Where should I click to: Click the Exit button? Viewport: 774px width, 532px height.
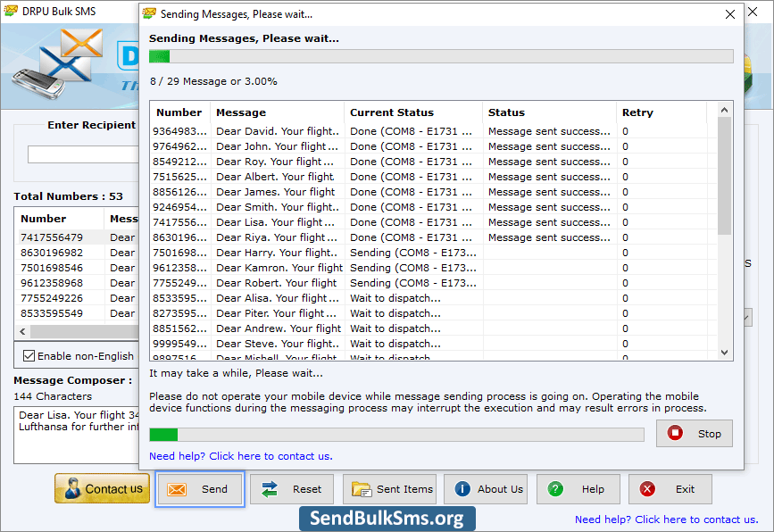click(x=670, y=489)
